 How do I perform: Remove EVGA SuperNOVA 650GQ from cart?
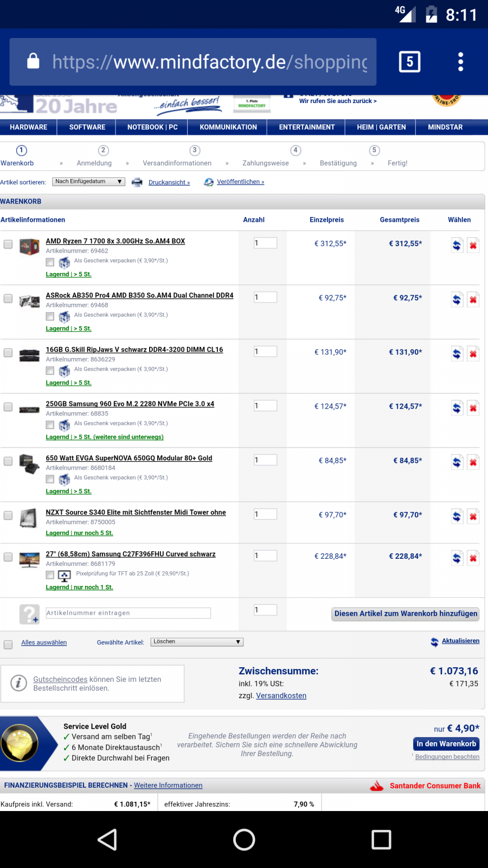473,462
